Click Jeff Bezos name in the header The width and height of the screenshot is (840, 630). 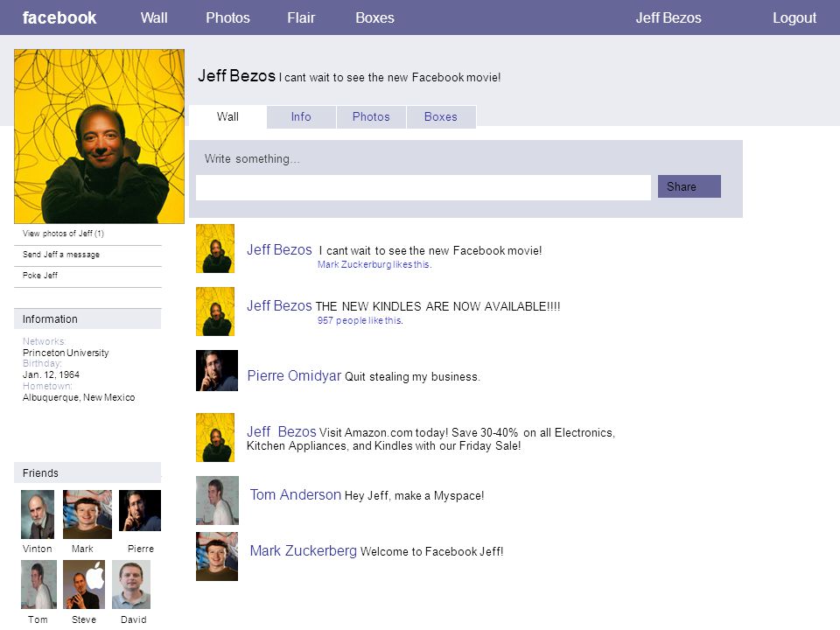click(x=668, y=17)
